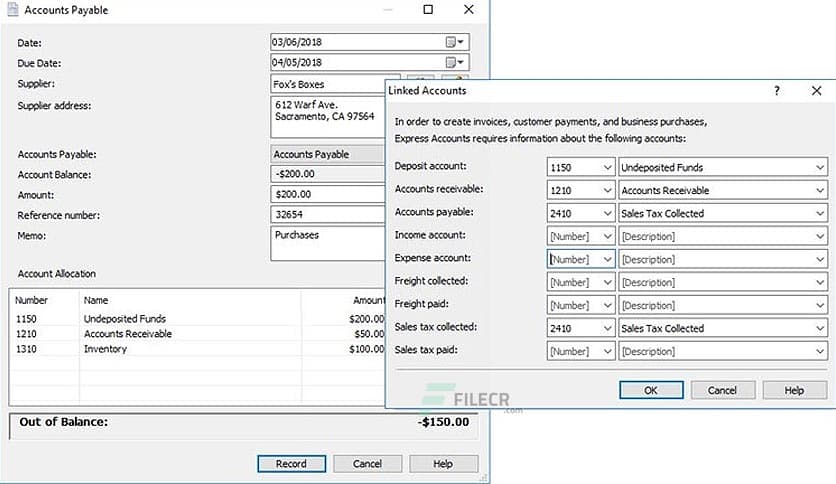Click the help question mark in Linked Accounts
This screenshot has width=836, height=484.
tap(777, 91)
